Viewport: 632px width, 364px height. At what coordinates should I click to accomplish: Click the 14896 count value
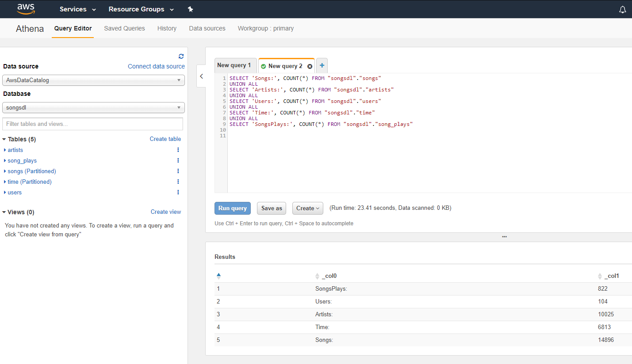(x=606, y=340)
